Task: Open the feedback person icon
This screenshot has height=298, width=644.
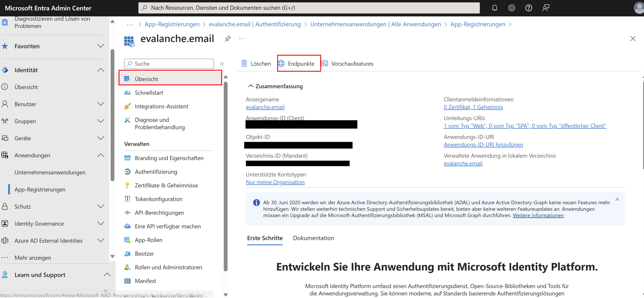Action: [x=545, y=8]
